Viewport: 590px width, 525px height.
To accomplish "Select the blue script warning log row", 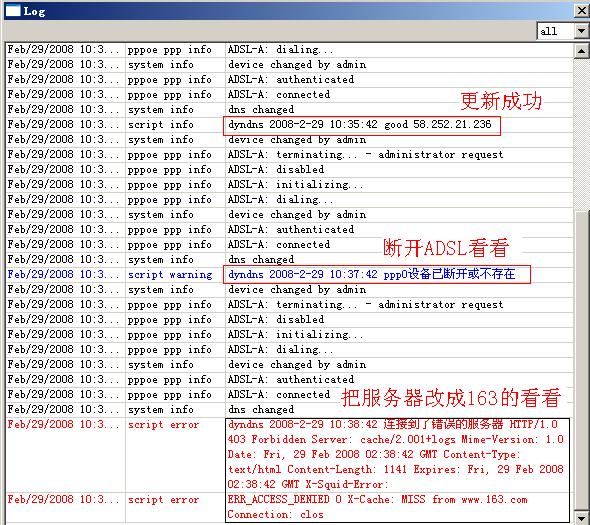I will tap(289, 275).
